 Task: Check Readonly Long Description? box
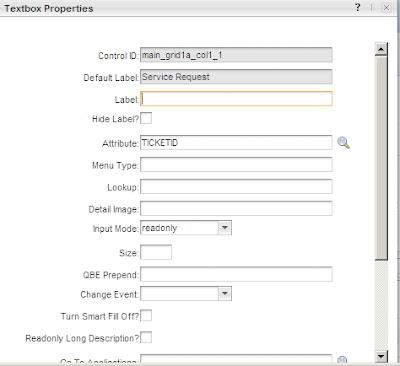pos(146,337)
